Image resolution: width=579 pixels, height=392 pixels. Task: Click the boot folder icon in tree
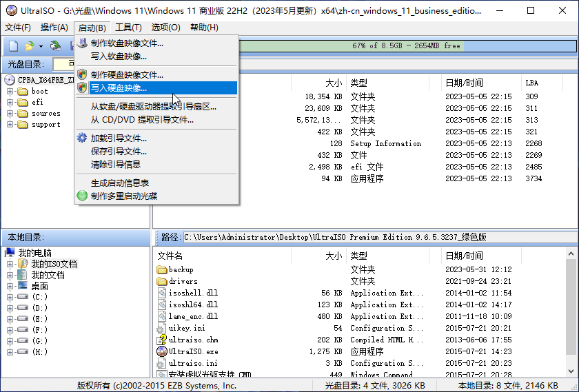23,91
